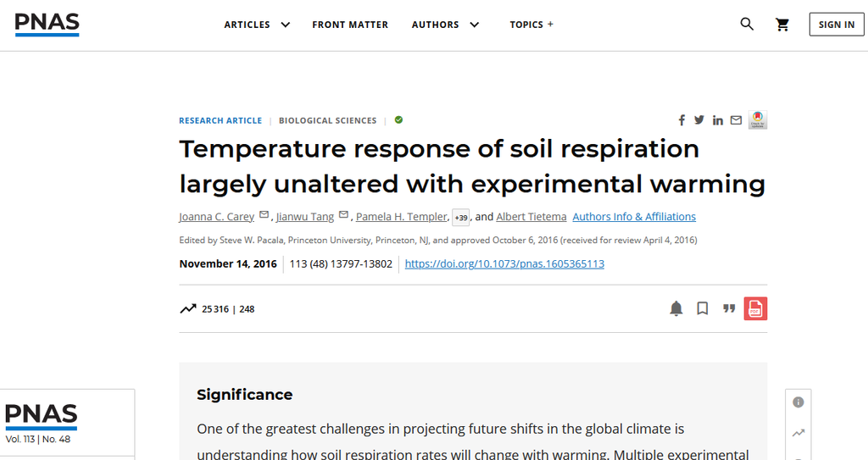Share article on Twitter
The width and height of the screenshot is (868, 460).
(699, 120)
